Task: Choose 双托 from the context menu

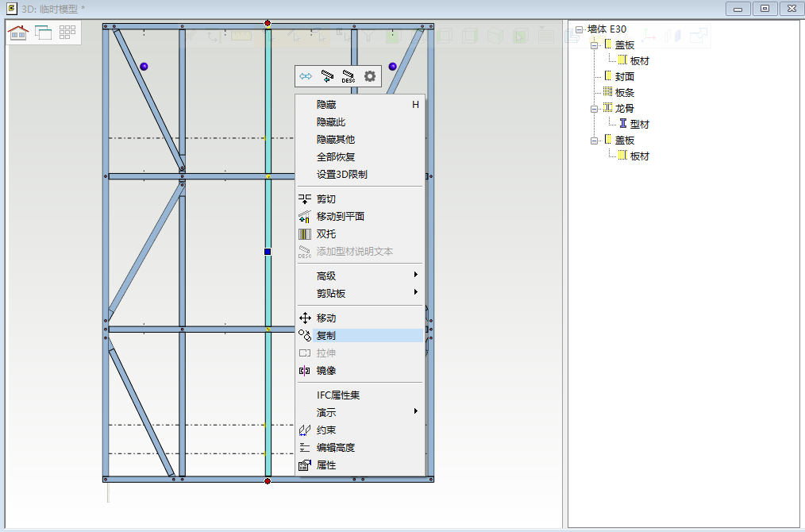Action: click(360, 234)
